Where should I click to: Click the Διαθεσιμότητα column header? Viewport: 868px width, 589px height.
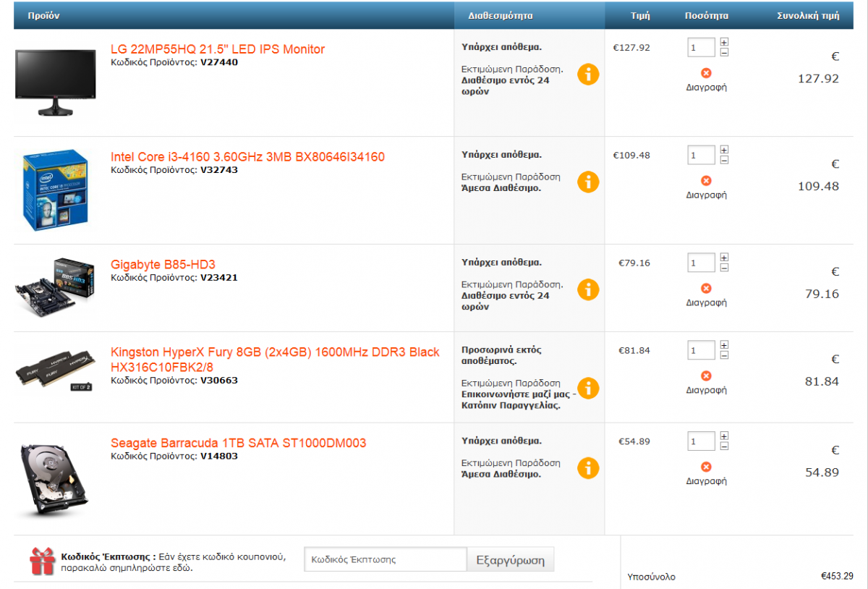click(501, 14)
